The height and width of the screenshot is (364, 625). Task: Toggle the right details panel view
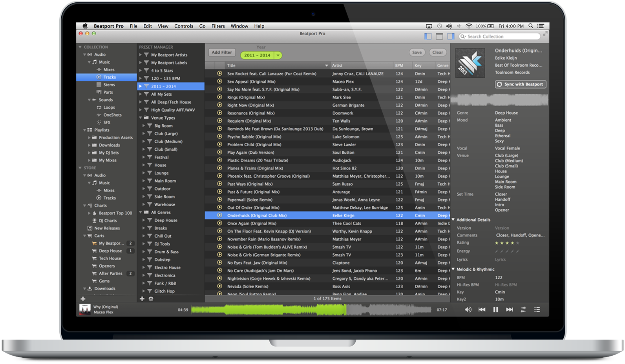451,36
